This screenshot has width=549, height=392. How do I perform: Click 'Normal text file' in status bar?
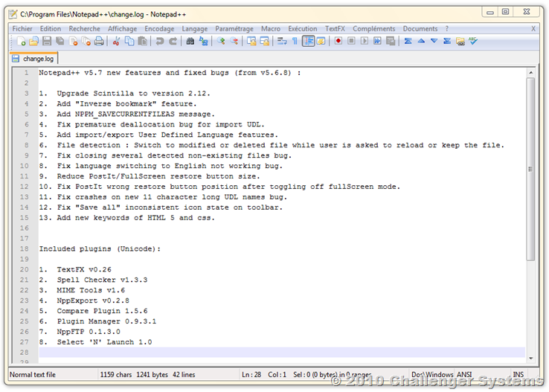pos(33,374)
